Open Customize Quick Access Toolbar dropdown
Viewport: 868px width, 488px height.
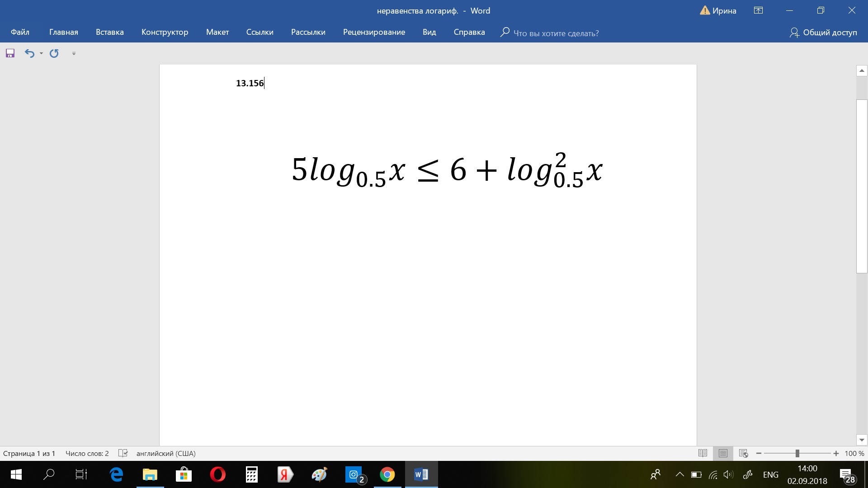pos(74,53)
